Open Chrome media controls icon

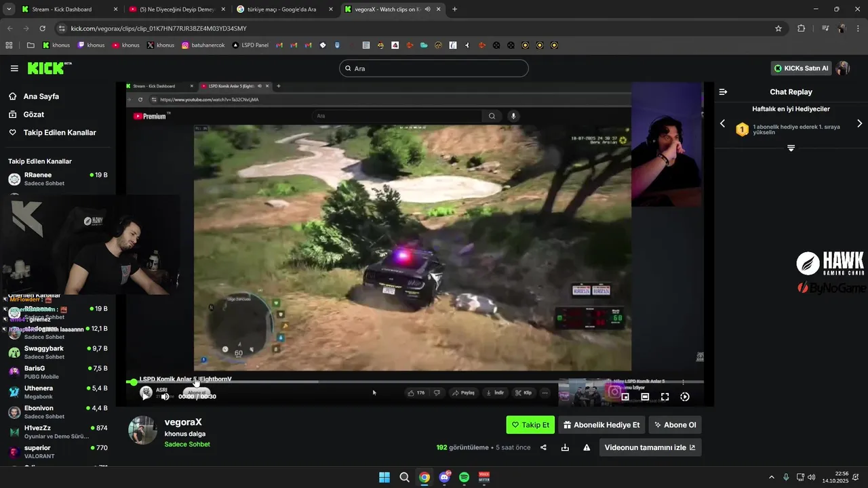point(825,28)
